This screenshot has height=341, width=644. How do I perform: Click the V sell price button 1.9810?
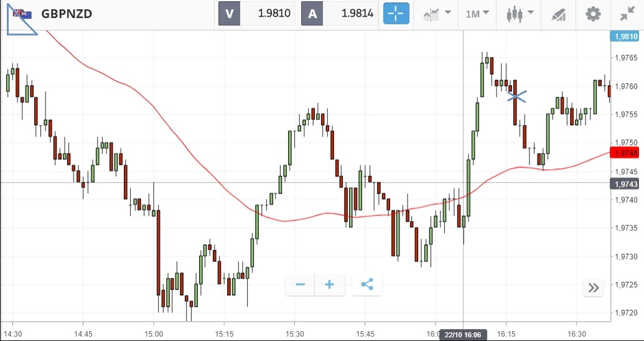point(256,14)
